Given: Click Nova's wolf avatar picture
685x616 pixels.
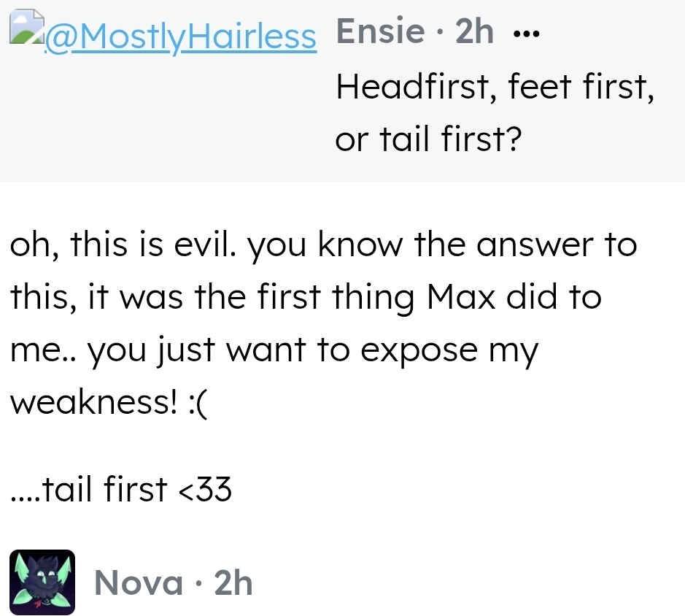Looking at the screenshot, I should click(42, 582).
